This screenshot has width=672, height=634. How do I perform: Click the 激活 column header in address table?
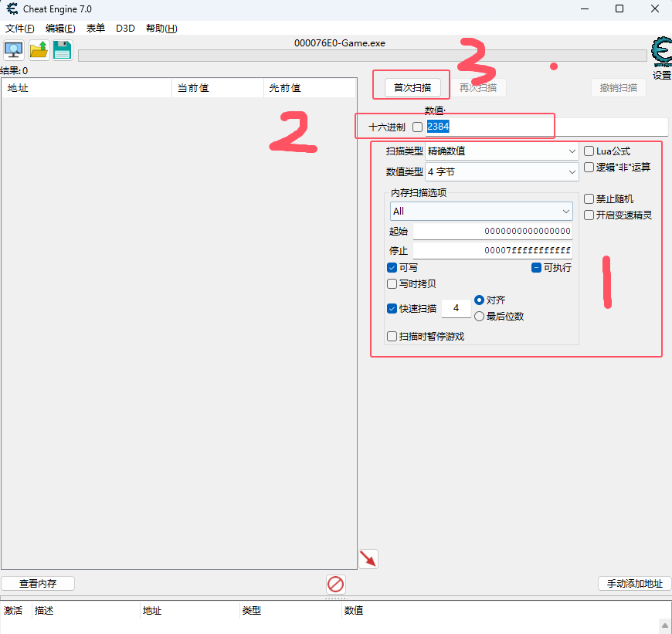pos(16,610)
